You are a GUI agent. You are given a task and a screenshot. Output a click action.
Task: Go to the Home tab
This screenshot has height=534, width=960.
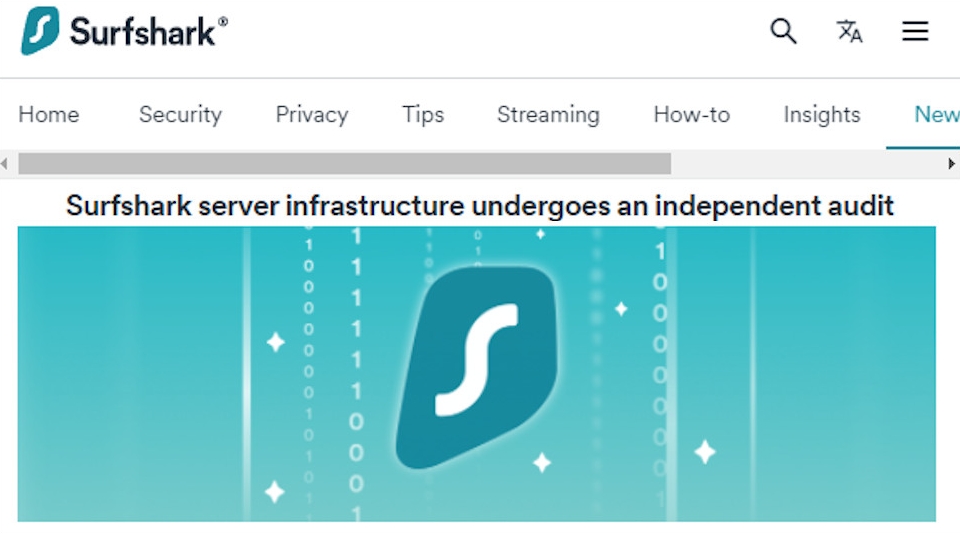[x=48, y=115]
